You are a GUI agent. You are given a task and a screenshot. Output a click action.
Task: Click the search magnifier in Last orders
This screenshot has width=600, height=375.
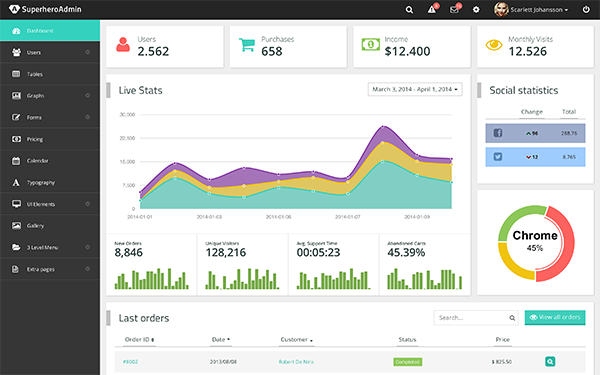(512, 318)
